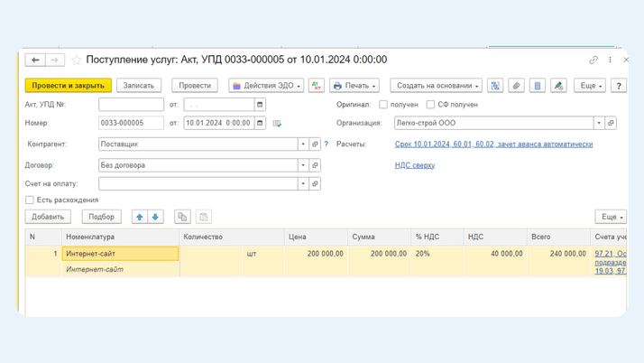Open the Создать на основании menu

(436, 86)
